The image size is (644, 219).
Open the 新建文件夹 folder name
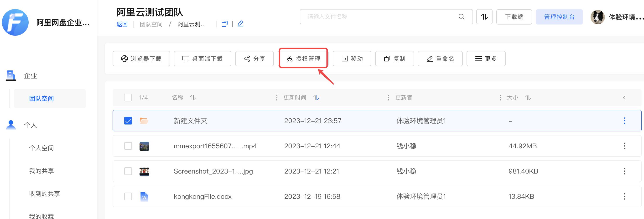point(190,121)
